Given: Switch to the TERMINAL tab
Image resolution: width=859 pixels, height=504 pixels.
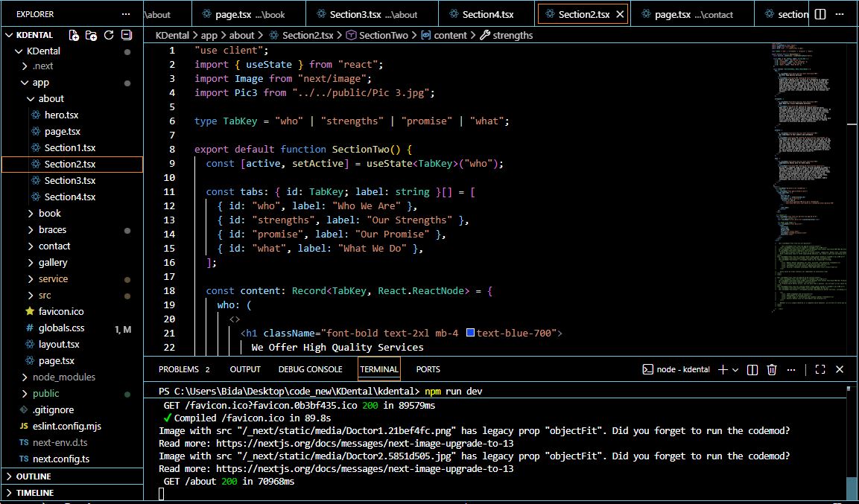Looking at the screenshot, I should (379, 369).
